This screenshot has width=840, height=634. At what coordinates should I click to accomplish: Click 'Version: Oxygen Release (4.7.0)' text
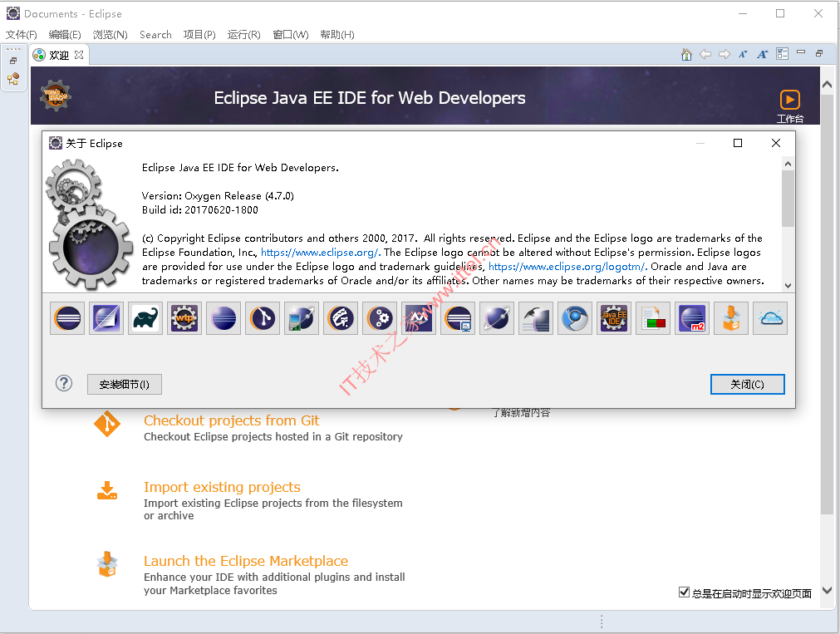point(218,195)
